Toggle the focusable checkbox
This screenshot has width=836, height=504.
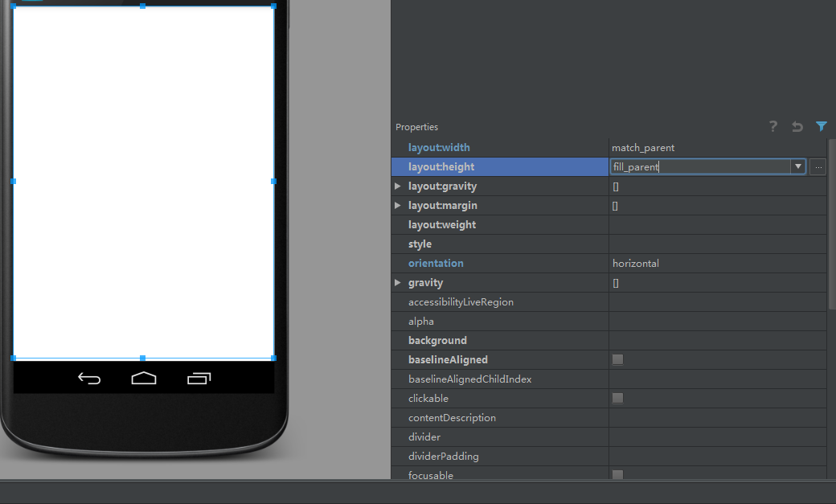(x=617, y=475)
